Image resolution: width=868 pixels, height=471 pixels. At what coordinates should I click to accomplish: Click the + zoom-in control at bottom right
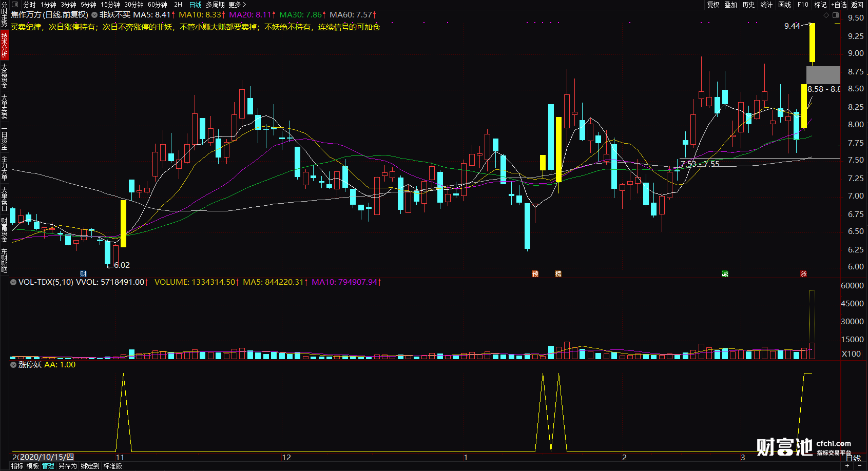tap(847, 466)
